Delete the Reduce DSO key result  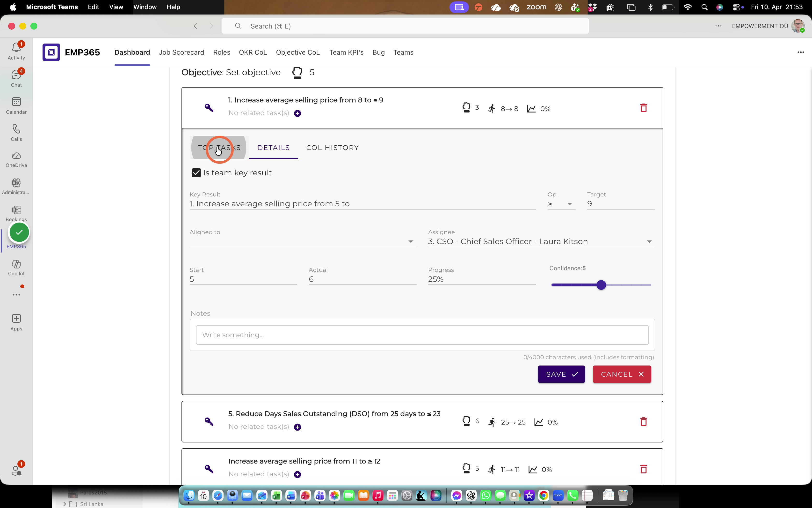point(643,422)
